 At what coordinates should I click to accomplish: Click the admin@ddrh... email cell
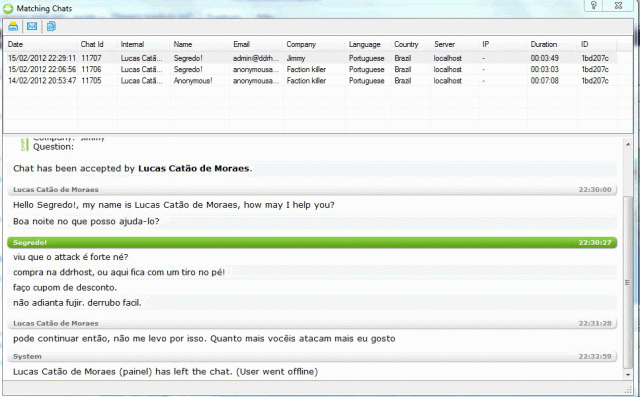point(256,58)
